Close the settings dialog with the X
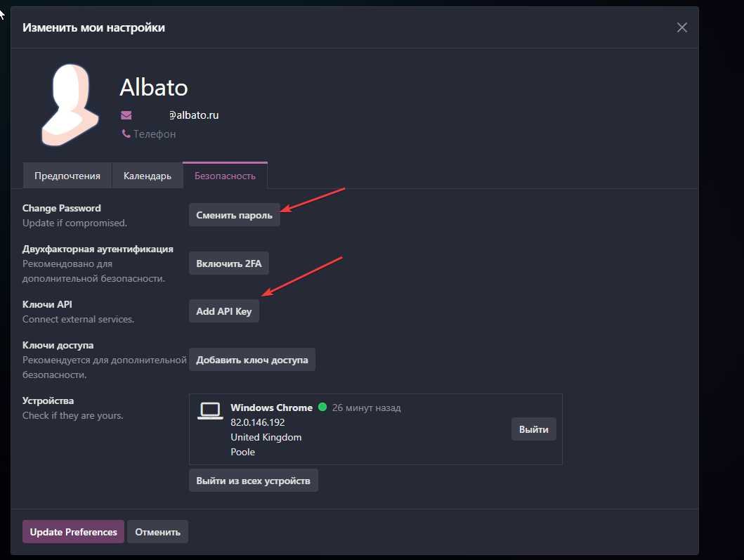This screenshot has height=560, width=744. (681, 27)
